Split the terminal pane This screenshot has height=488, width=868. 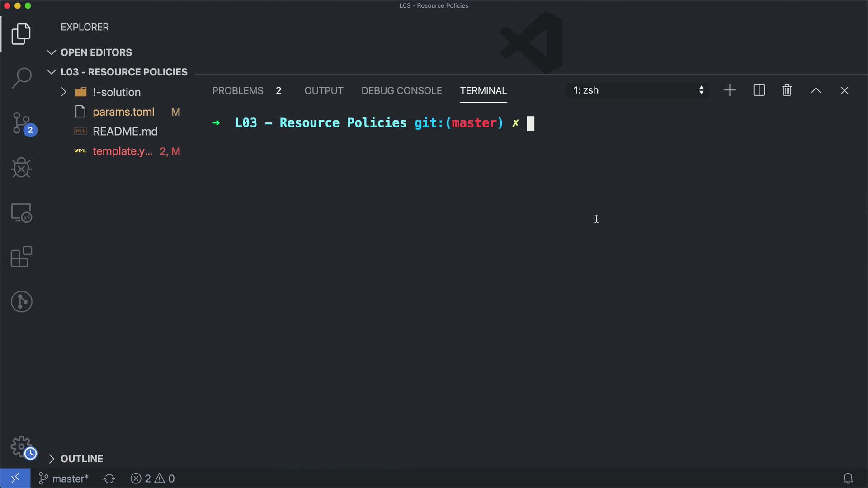click(759, 90)
